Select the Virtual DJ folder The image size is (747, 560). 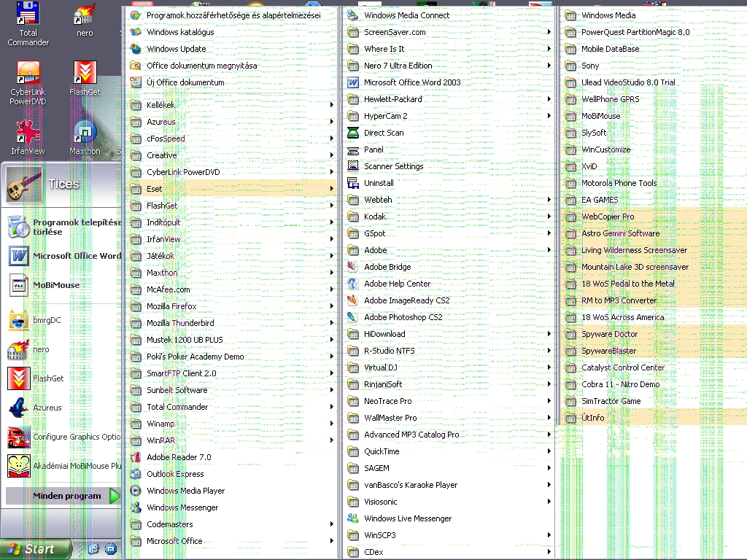(x=449, y=367)
